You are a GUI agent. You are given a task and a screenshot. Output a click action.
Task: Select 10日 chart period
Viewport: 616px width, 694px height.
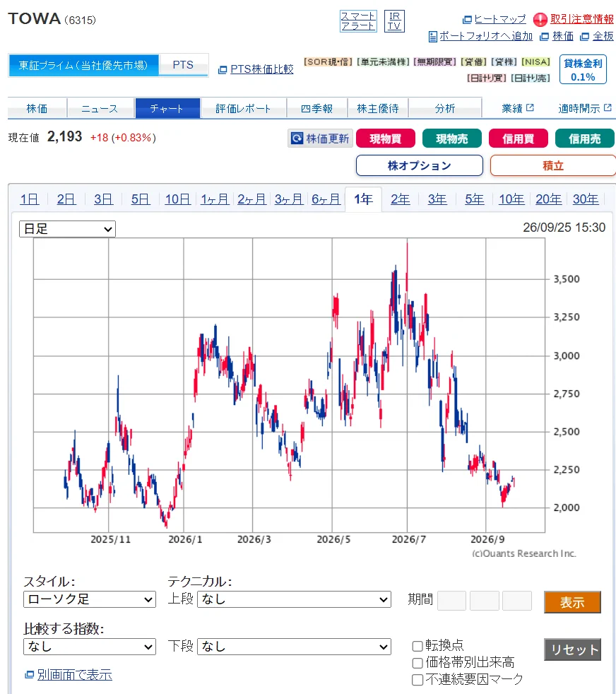[x=178, y=199]
